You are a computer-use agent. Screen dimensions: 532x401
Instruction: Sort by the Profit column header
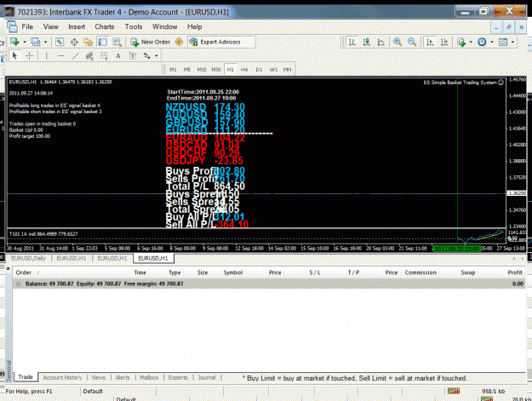[515, 272]
